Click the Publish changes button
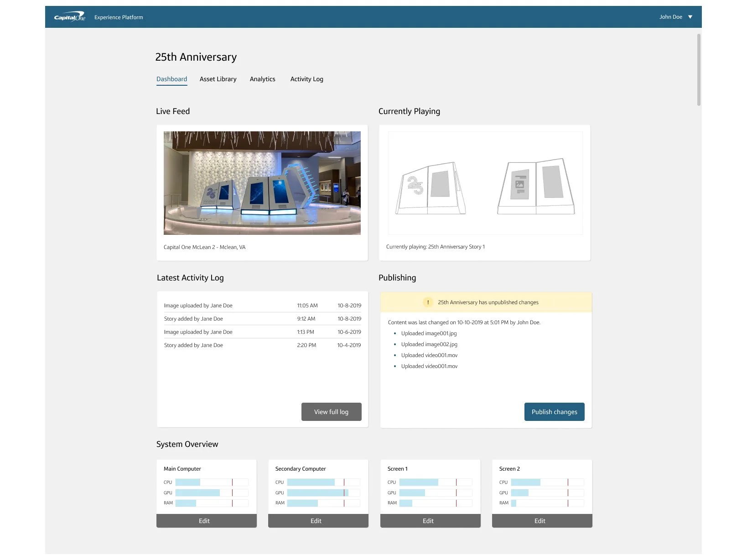Screen dimensions: 747x560 554,412
